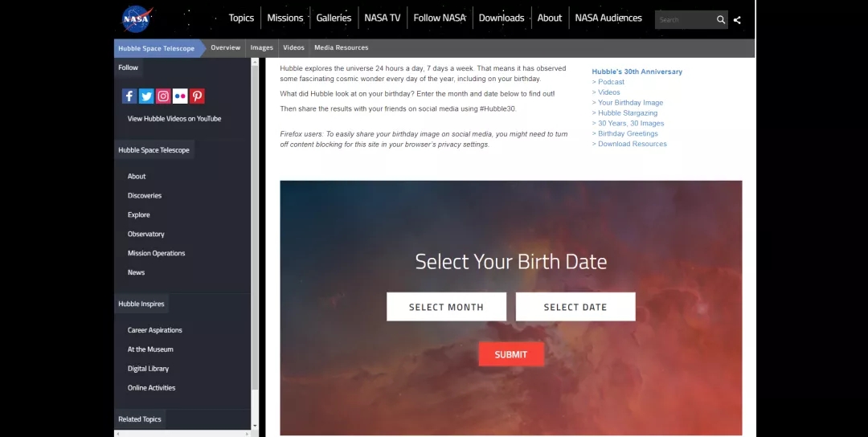Image resolution: width=868 pixels, height=437 pixels.
Task: Open the NASA TV menu
Action: [383, 18]
